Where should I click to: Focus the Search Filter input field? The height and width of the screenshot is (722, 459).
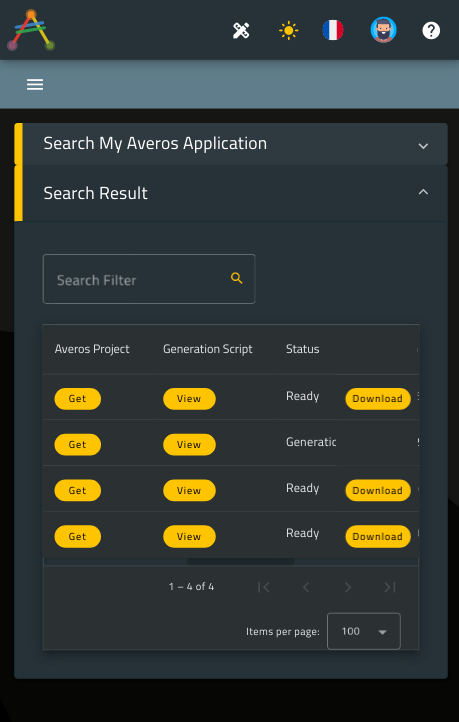pyautogui.click(x=149, y=279)
